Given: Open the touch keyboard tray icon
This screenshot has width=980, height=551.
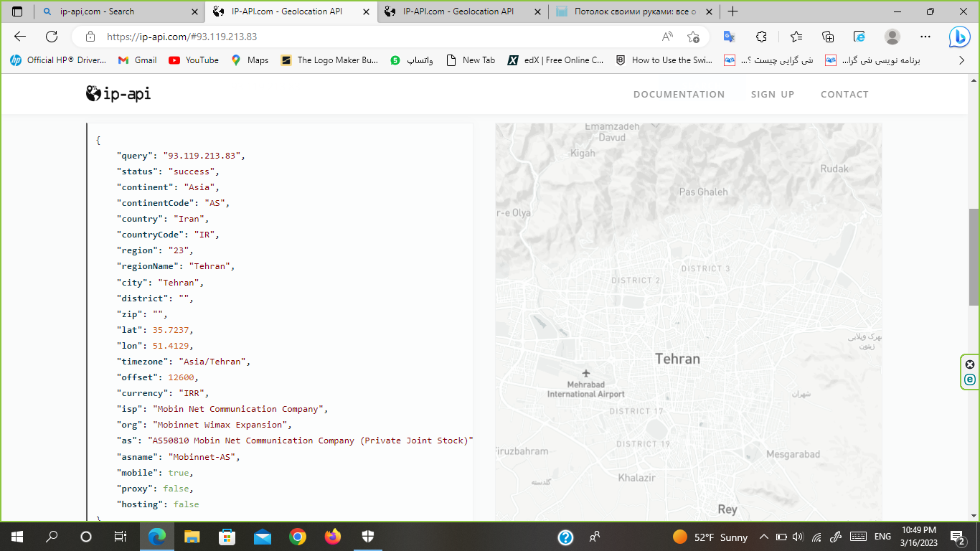Looking at the screenshot, I should tap(857, 537).
